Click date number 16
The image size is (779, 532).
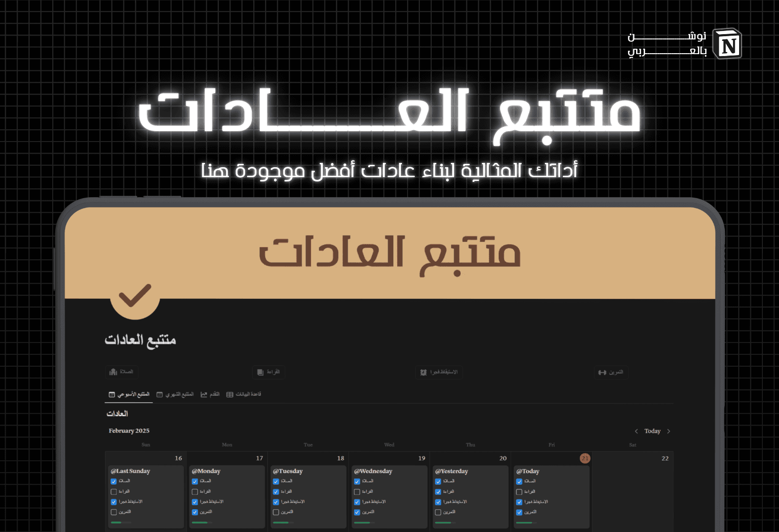pyautogui.click(x=178, y=458)
